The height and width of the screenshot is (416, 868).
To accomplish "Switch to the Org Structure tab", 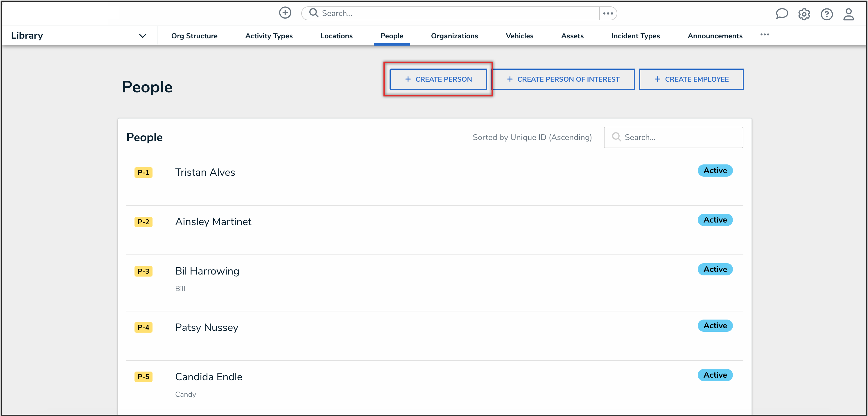I will click(x=194, y=36).
